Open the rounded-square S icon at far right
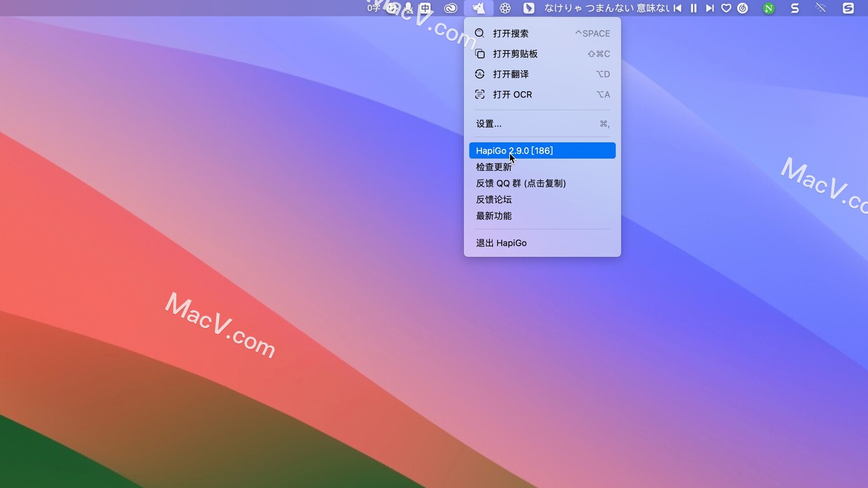This screenshot has height=488, width=868. 848,8
